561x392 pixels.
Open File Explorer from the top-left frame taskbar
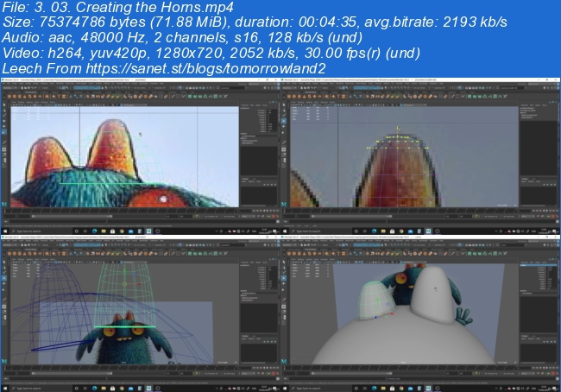(x=104, y=231)
